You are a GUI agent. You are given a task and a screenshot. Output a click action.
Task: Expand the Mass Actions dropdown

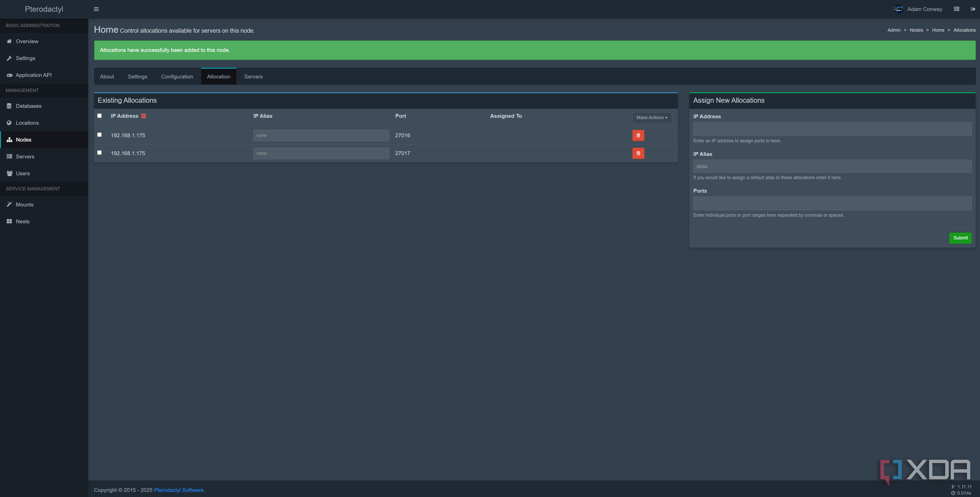click(x=652, y=118)
